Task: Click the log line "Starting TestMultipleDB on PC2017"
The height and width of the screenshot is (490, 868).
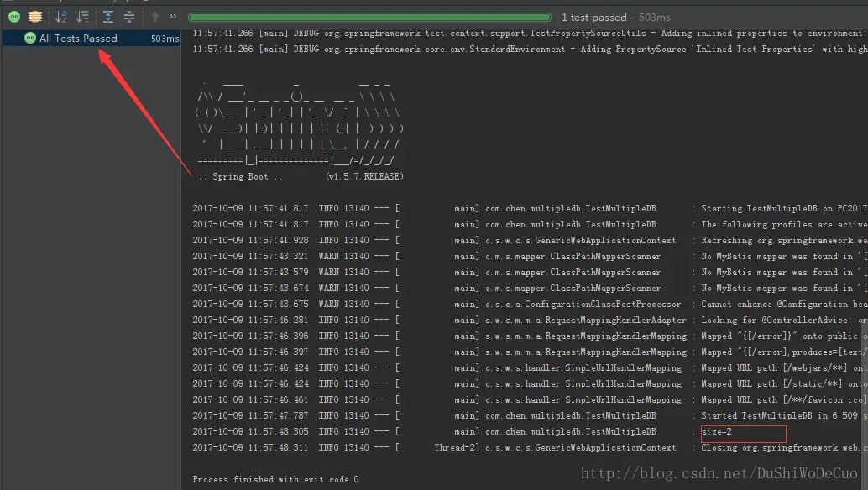Action: [x=530, y=208]
